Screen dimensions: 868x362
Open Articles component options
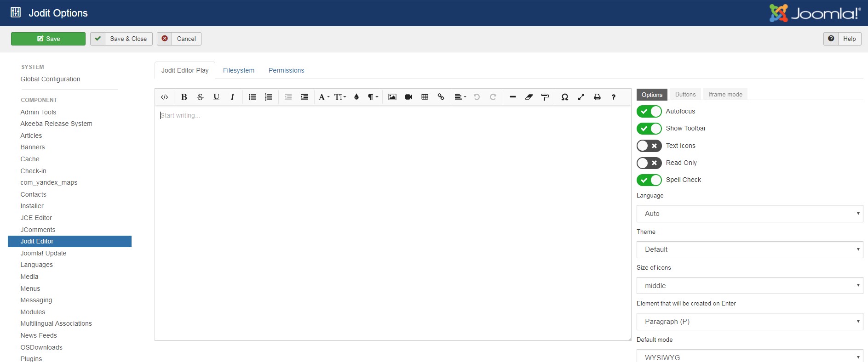(31, 136)
